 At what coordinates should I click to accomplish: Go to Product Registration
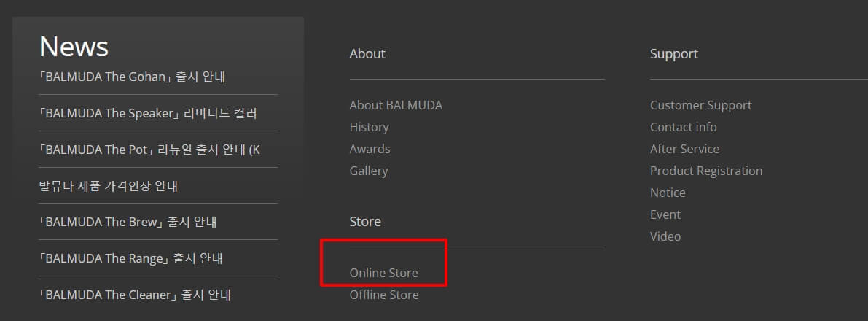(x=706, y=171)
